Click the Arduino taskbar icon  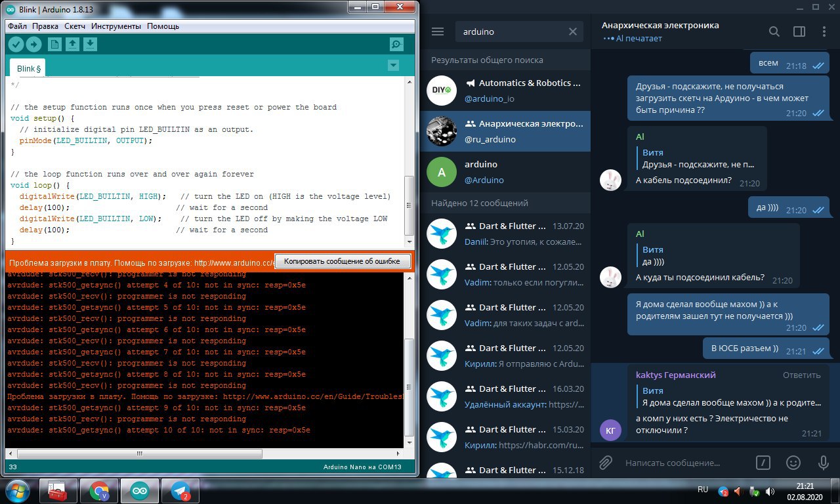coord(140,491)
